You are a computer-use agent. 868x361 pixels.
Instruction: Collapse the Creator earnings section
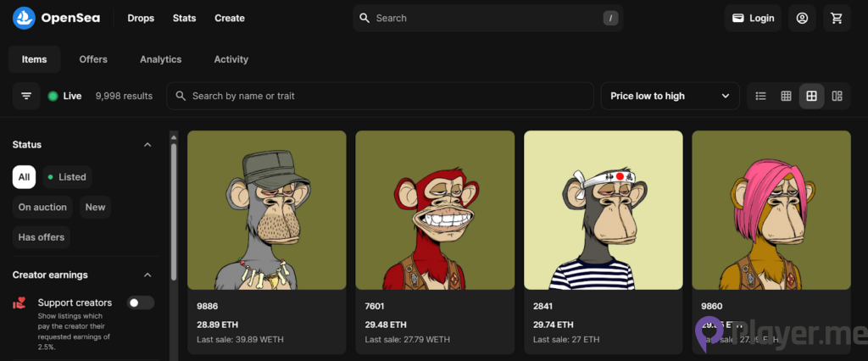click(x=147, y=275)
